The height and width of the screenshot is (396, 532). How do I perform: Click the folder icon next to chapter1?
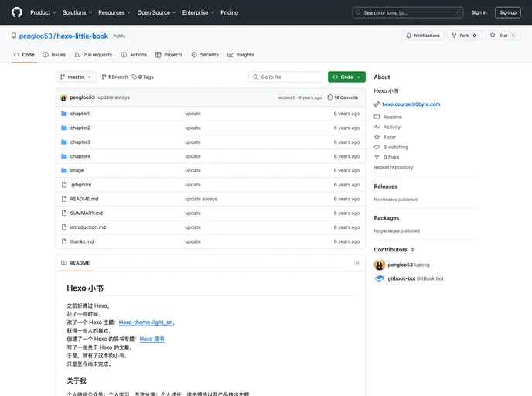tap(63, 114)
